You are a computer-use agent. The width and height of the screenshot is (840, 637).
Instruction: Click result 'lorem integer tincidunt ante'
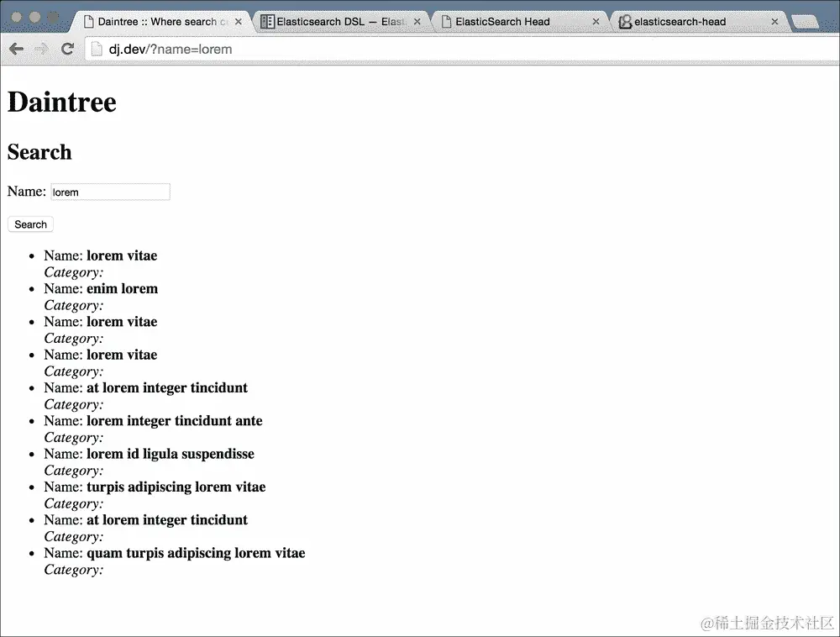tap(175, 421)
